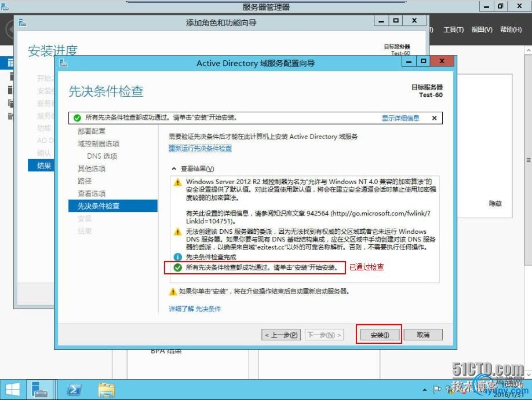Screen dimensions: 532x400
Task: Click the 先决条件检查完成 result line
Action: click(x=211, y=257)
